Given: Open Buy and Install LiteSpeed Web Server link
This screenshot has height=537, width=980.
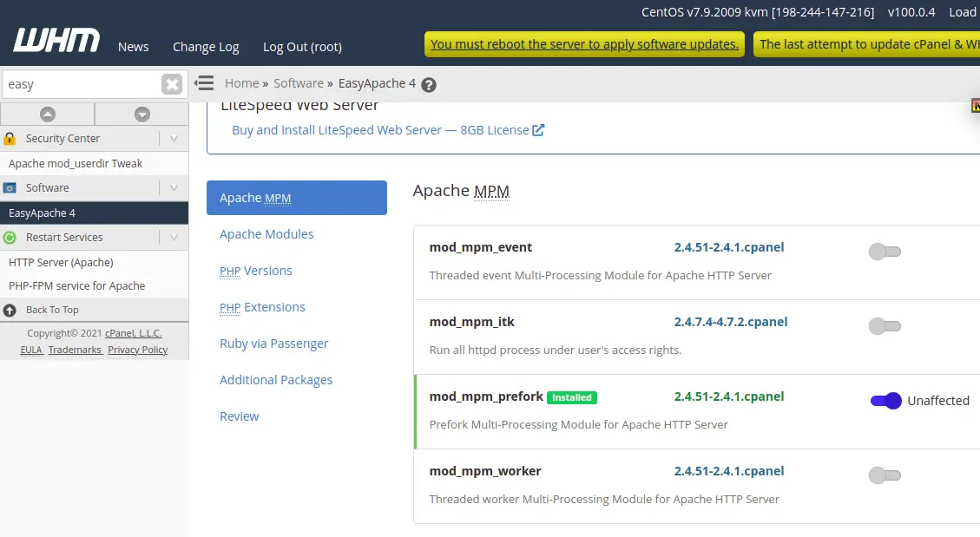Looking at the screenshot, I should [x=380, y=130].
